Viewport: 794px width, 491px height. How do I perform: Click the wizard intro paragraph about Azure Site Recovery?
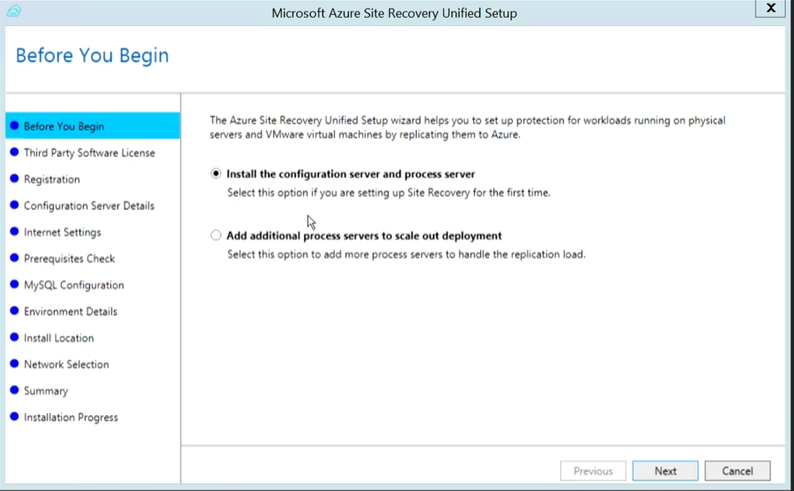pyautogui.click(x=467, y=127)
